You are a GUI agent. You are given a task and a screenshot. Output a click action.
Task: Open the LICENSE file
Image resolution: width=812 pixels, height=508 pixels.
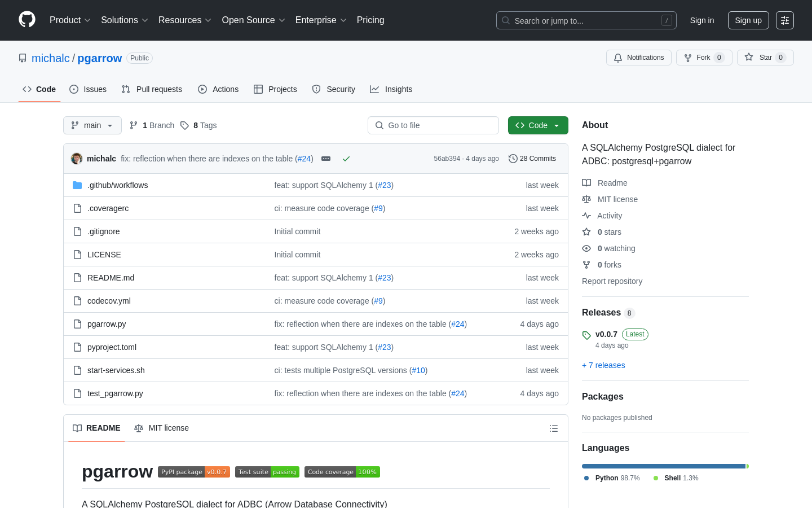coord(104,255)
